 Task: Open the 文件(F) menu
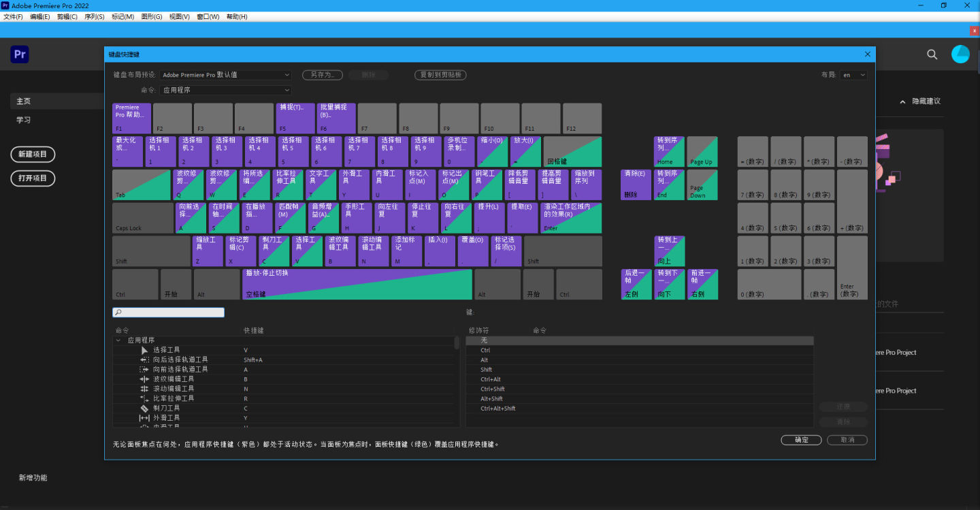pos(14,16)
